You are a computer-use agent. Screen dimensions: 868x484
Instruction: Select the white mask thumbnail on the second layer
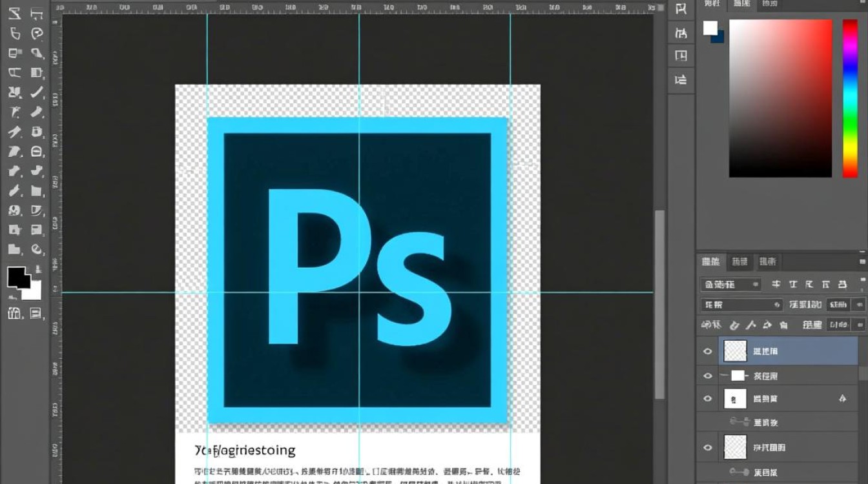[738, 376]
